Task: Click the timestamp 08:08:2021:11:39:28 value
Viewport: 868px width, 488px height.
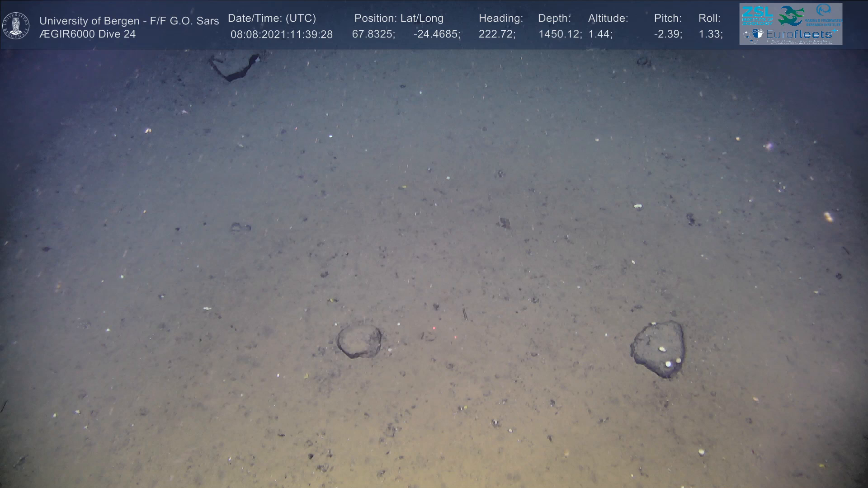Action: point(281,34)
